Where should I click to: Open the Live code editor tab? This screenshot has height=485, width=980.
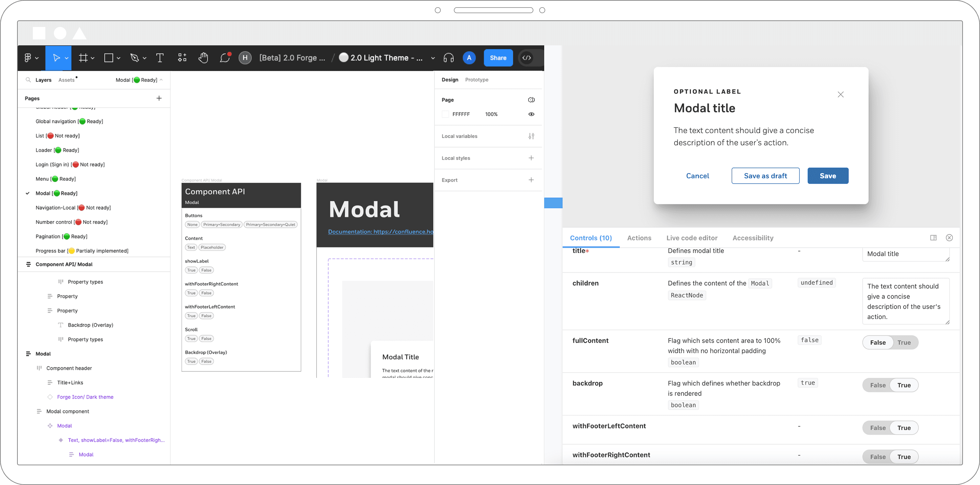692,238
